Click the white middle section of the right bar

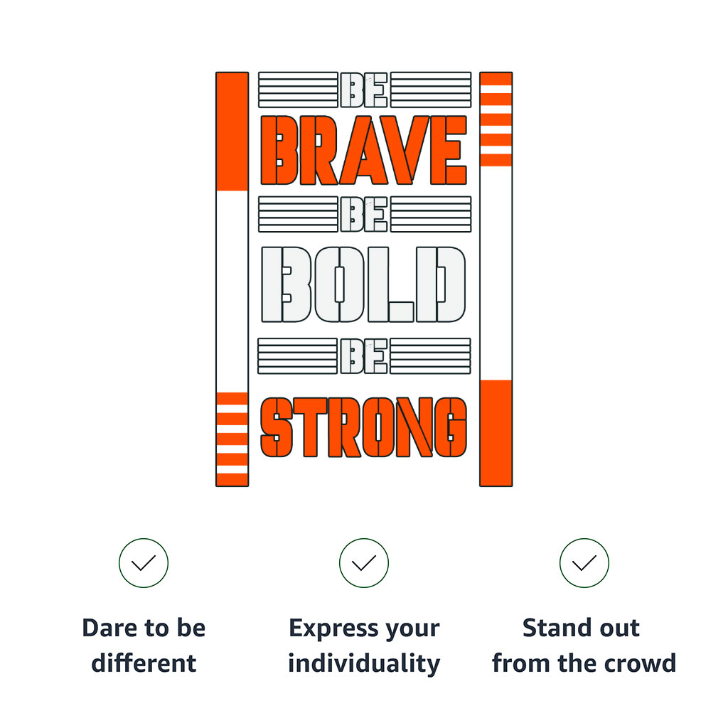click(496, 273)
